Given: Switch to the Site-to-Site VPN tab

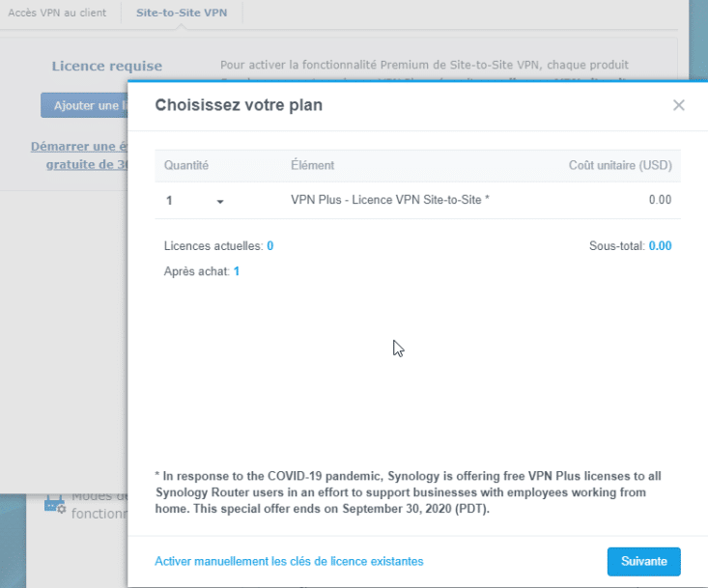Looking at the screenshot, I should click(x=182, y=14).
